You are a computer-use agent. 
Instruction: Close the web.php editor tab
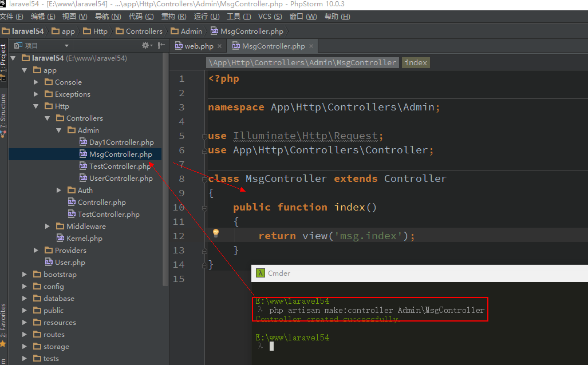(x=220, y=46)
